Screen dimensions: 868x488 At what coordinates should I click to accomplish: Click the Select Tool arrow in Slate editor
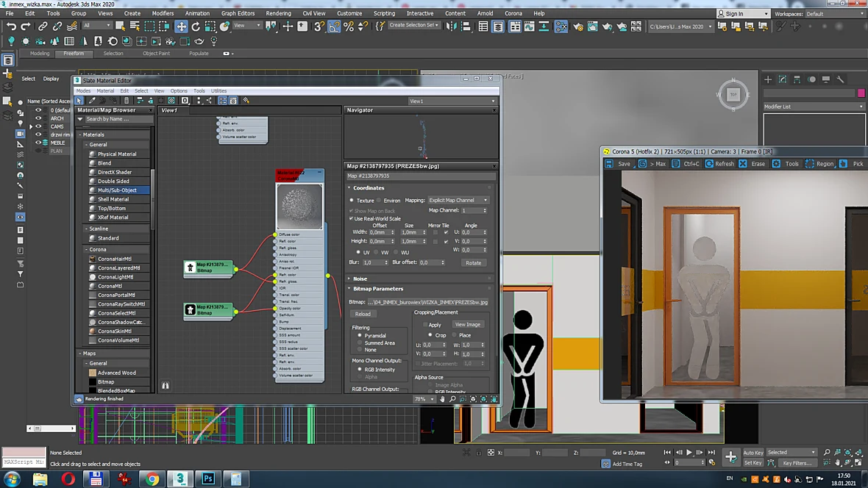[x=79, y=101]
